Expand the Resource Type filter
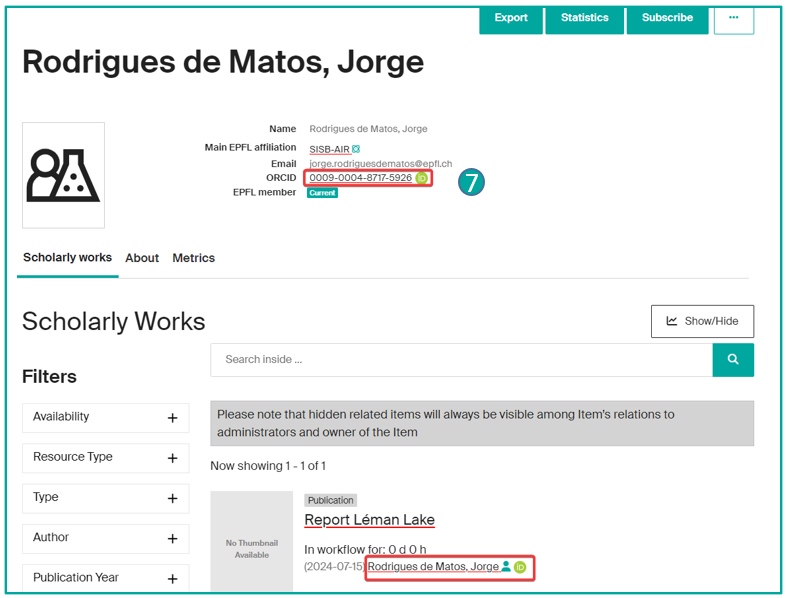The height and width of the screenshot is (598, 786). 172,458
